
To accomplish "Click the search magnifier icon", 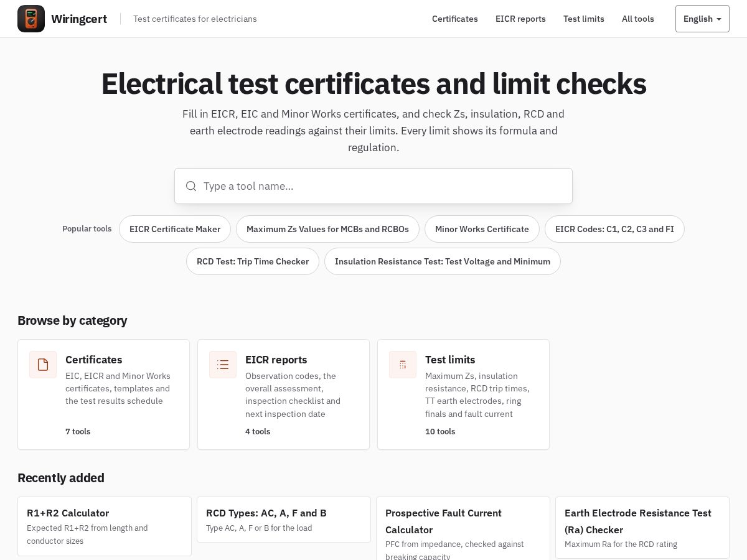I will click(x=191, y=186).
